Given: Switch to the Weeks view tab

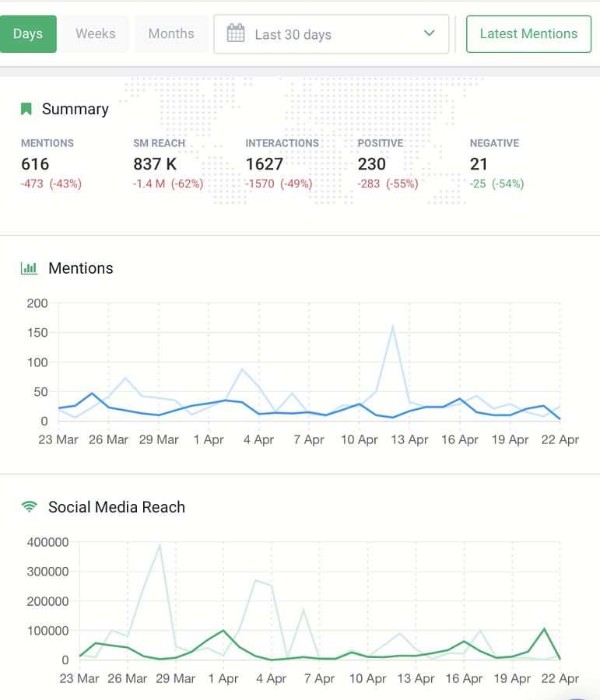Looking at the screenshot, I should coord(96,34).
